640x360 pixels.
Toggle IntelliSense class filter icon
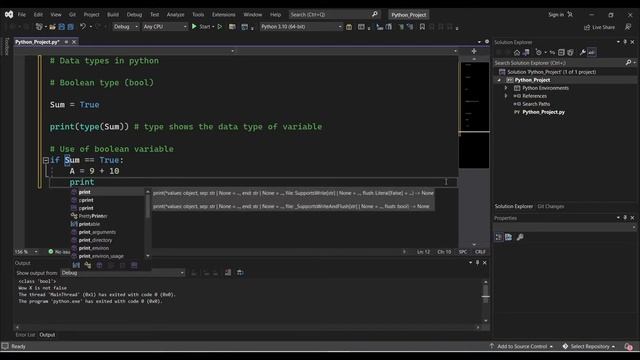[87, 265]
